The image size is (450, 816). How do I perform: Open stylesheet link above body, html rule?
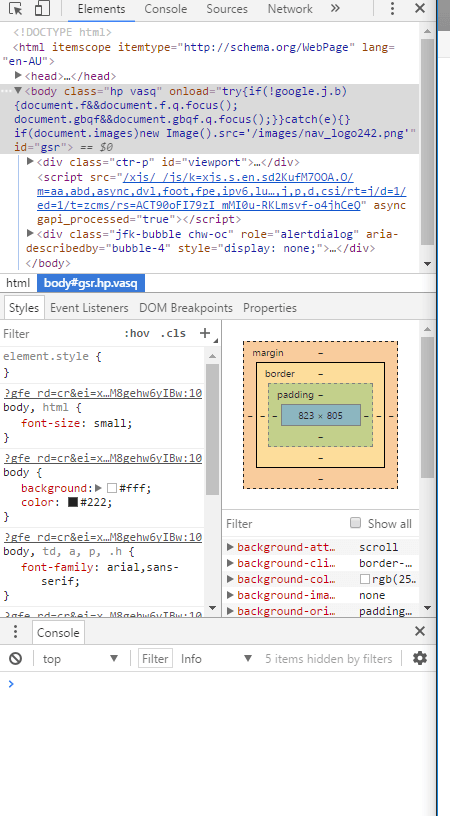tap(103, 393)
